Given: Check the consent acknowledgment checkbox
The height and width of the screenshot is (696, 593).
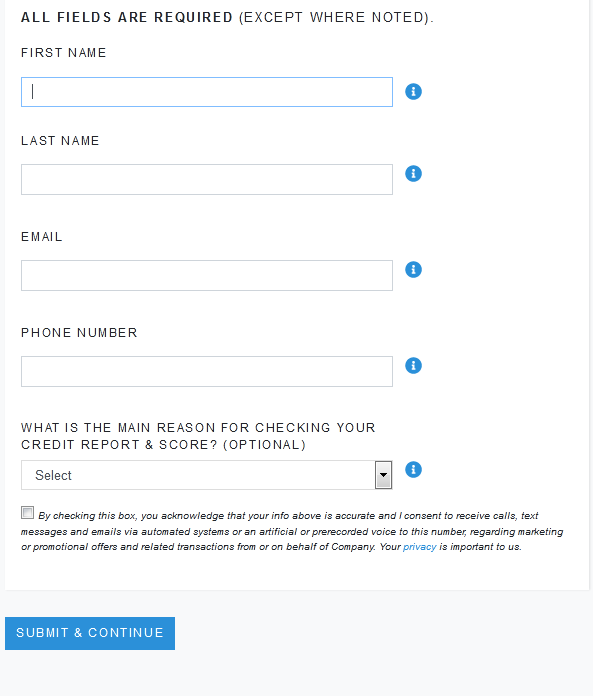Looking at the screenshot, I should 28,513.
